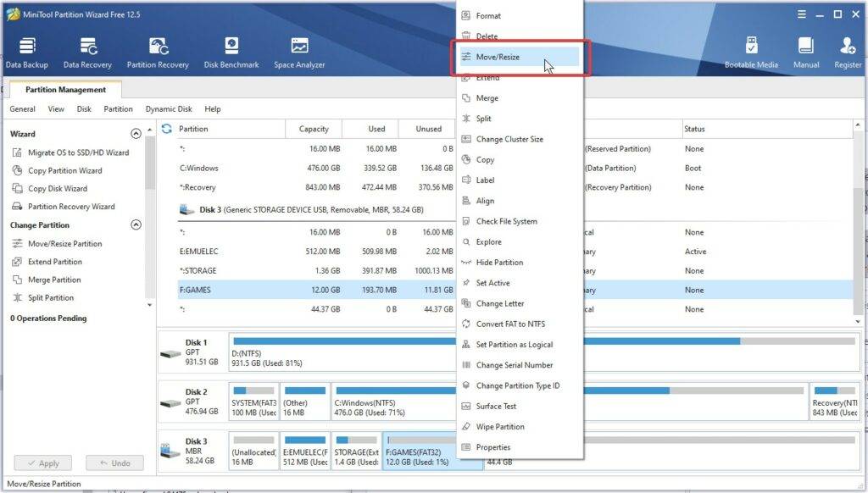Click Disk 3 icon in disk map
Viewport: 868px width, 493px height.
coord(170,451)
